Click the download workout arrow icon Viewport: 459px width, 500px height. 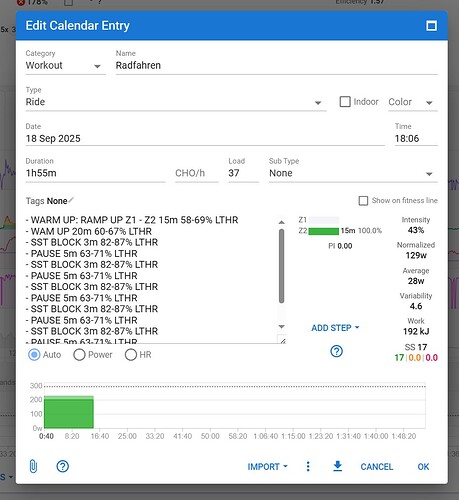tap(338, 466)
